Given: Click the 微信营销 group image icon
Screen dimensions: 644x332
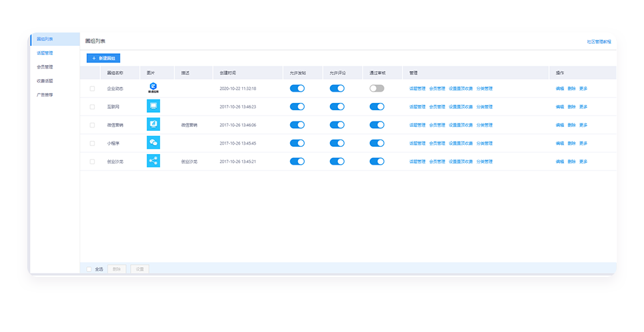Looking at the screenshot, I should (153, 125).
